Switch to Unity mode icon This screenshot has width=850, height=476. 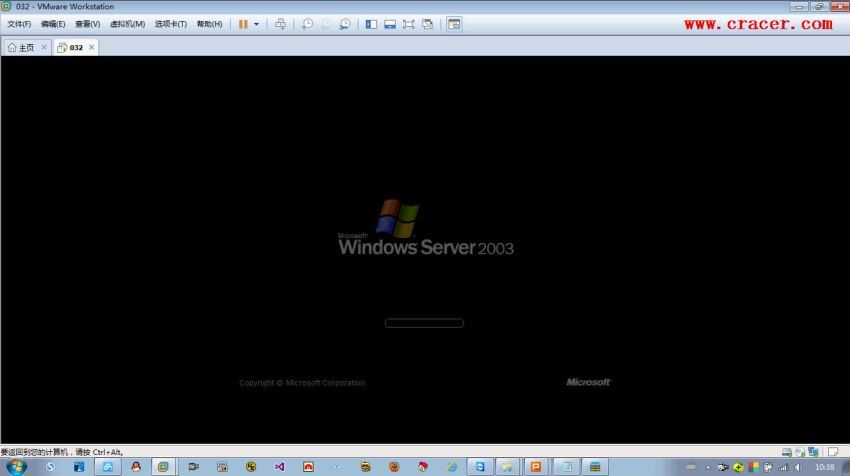pos(427,24)
